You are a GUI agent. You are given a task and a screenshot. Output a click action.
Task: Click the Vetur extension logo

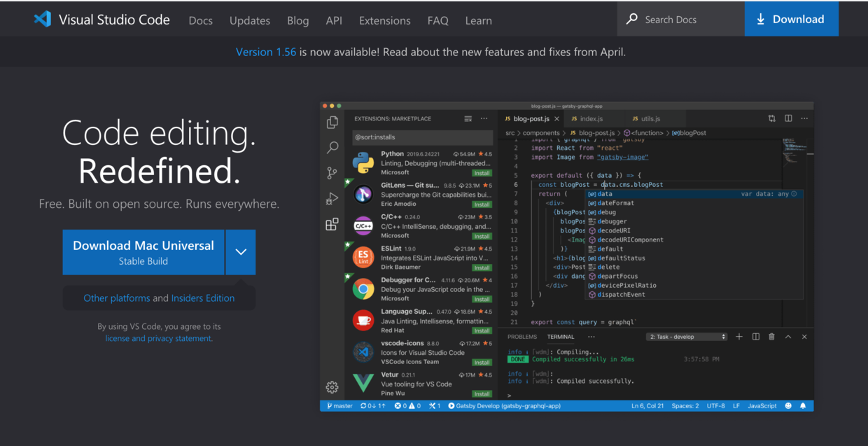tap(363, 383)
